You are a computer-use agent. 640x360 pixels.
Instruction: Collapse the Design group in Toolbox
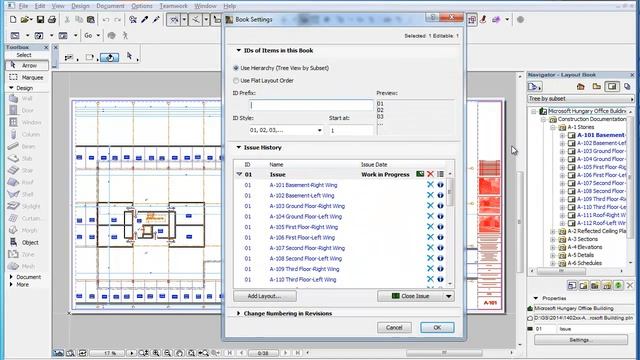[11, 88]
